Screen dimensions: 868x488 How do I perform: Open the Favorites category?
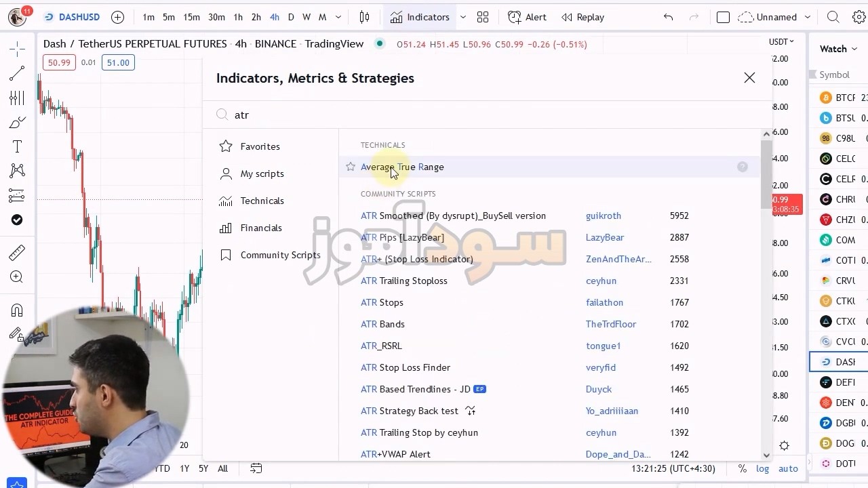[250, 146]
